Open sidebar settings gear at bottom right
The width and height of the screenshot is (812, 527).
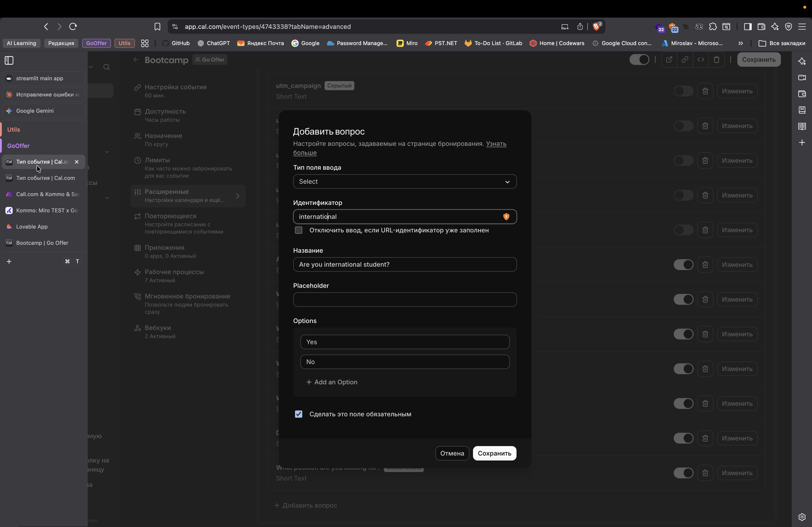click(x=802, y=517)
